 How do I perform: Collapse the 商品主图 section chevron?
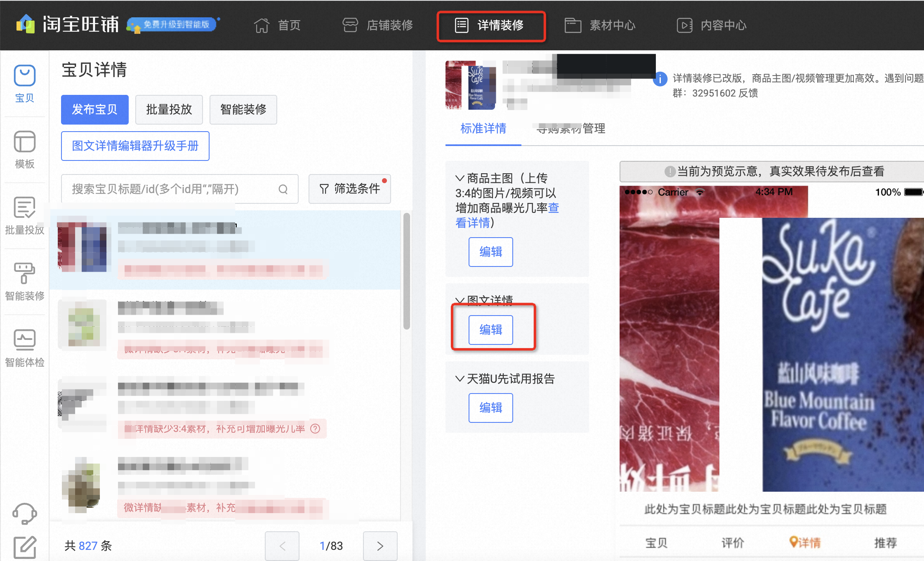460,178
